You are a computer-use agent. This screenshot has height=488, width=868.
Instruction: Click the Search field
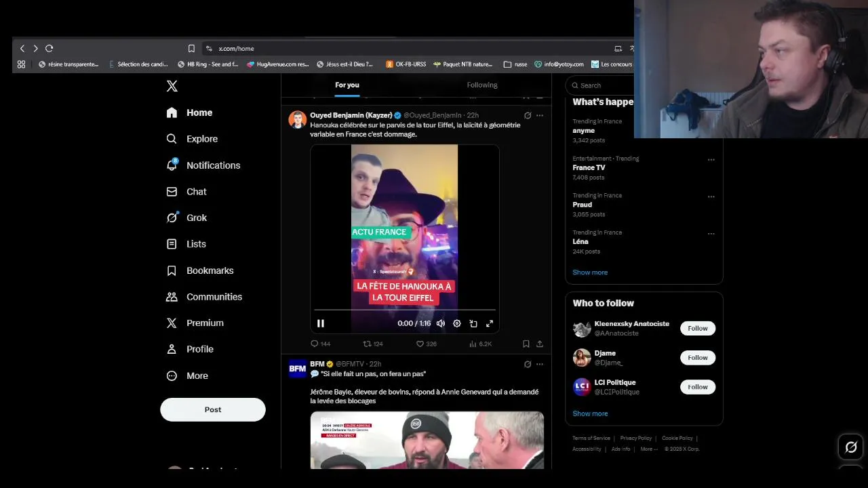click(x=601, y=85)
